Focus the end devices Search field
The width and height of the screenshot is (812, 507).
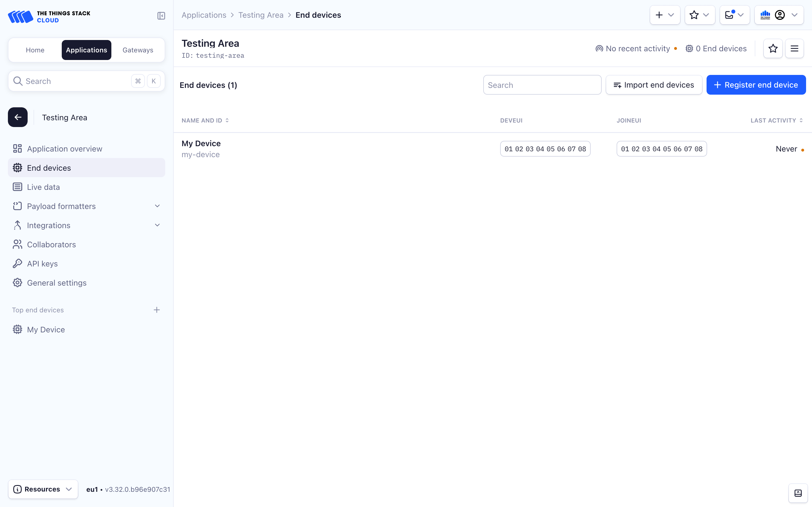pos(542,85)
